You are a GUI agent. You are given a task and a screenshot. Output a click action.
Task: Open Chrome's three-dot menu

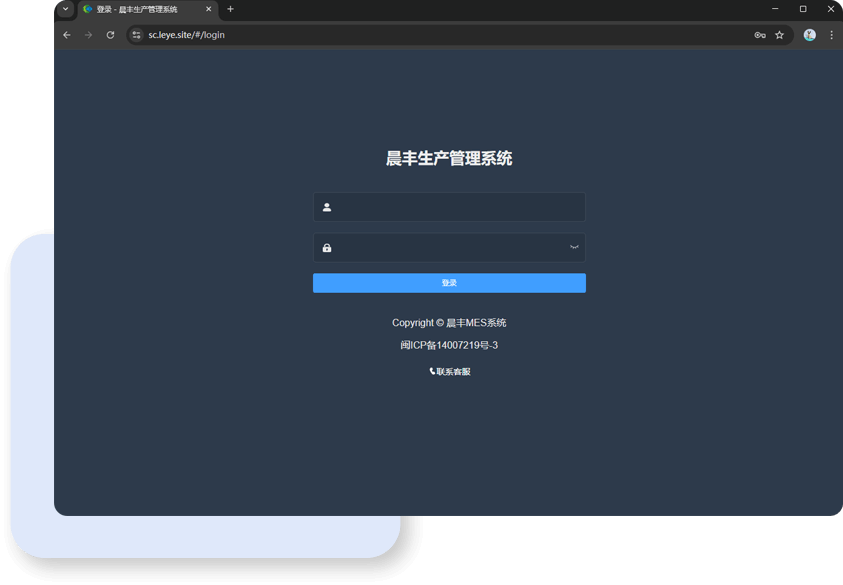tap(831, 35)
